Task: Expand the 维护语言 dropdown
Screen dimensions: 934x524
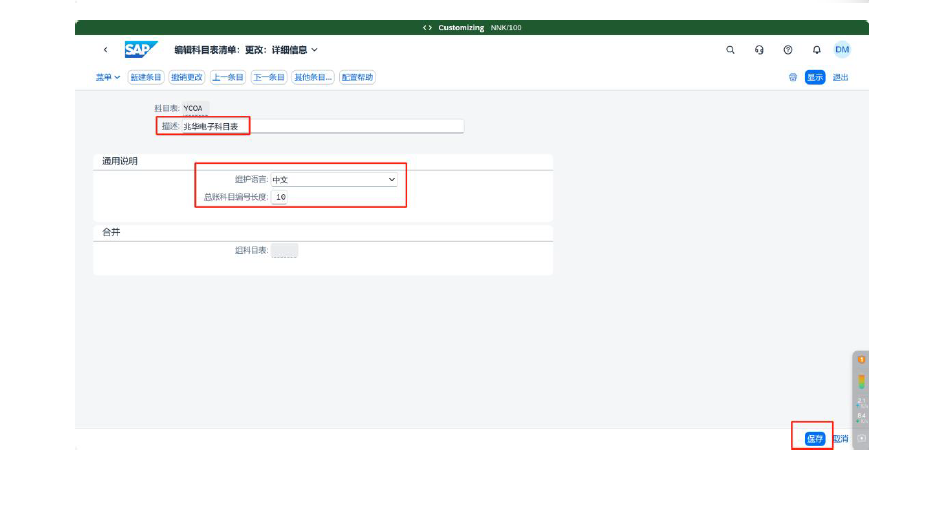Action: (x=391, y=180)
